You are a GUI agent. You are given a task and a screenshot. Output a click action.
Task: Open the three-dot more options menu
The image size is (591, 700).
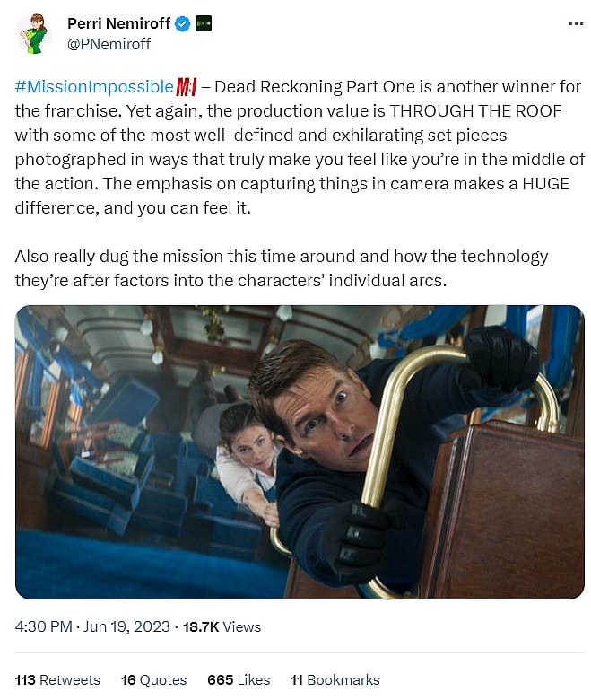[576, 24]
